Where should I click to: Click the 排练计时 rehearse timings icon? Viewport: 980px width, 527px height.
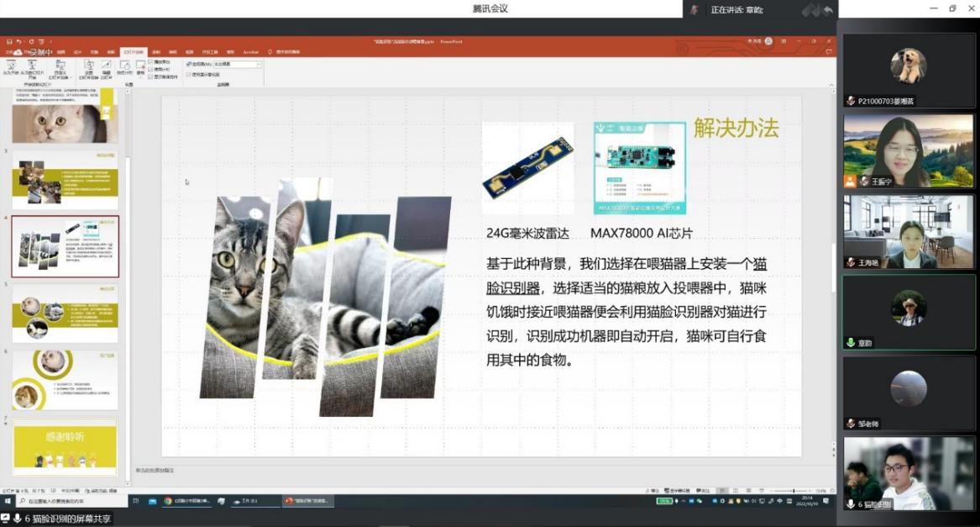tap(123, 67)
